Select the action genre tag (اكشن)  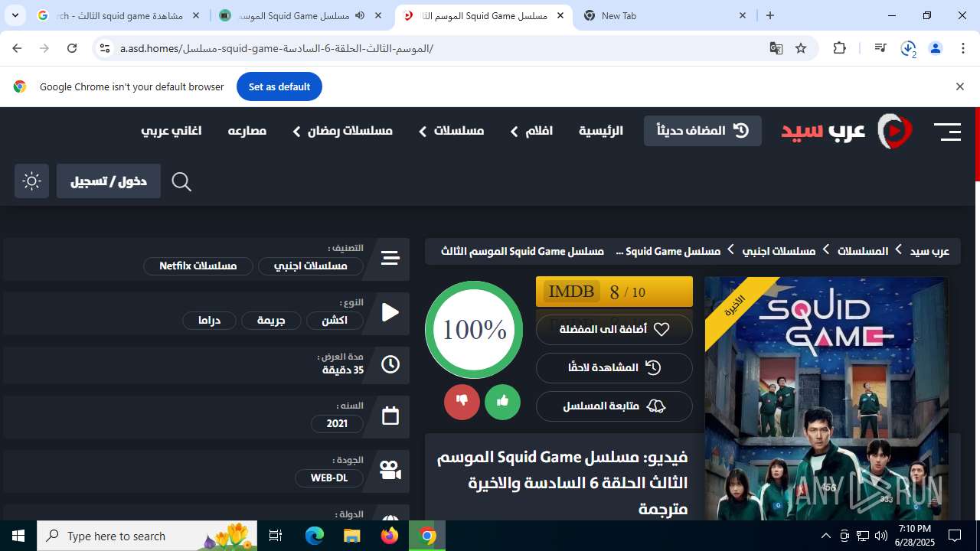(335, 320)
